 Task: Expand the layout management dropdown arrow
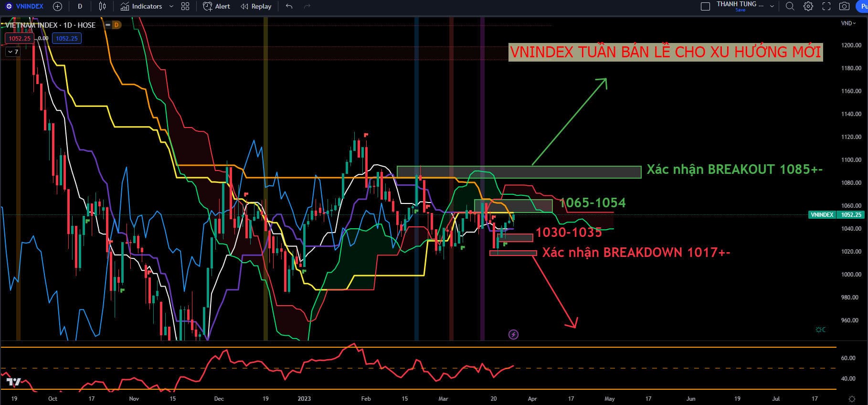click(772, 6)
